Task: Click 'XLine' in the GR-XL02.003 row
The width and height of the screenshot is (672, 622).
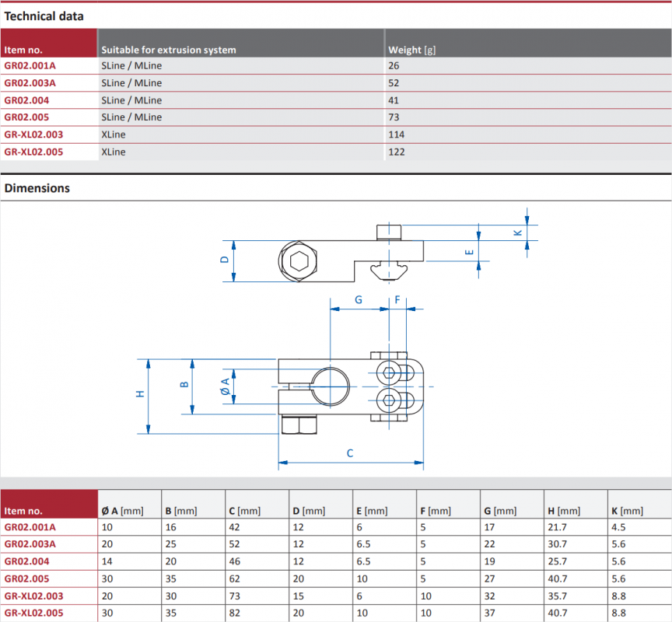Action: (114, 135)
